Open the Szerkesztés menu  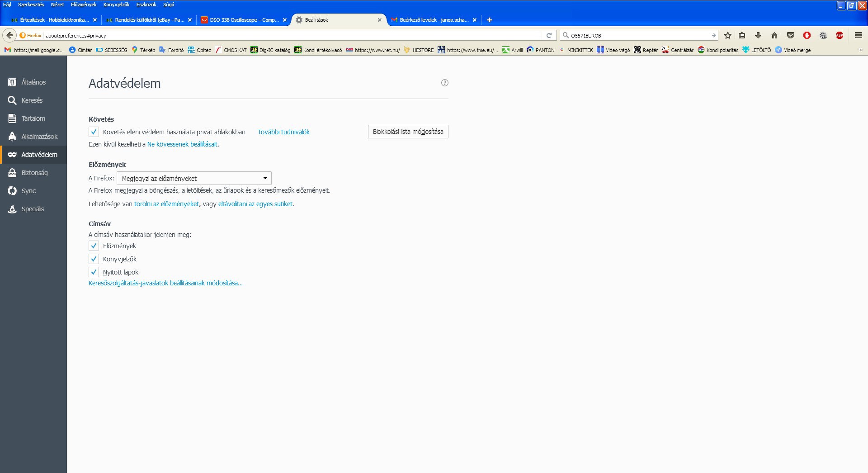31,5
